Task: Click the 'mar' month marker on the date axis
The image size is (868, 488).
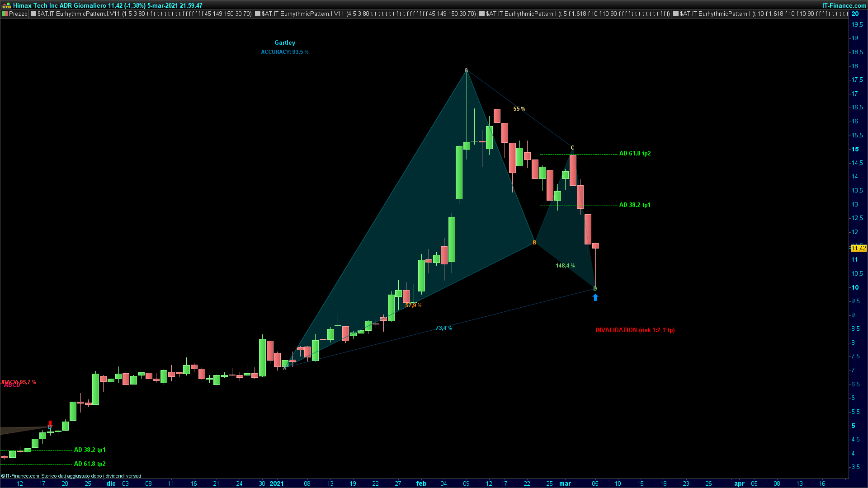Action: [565, 483]
